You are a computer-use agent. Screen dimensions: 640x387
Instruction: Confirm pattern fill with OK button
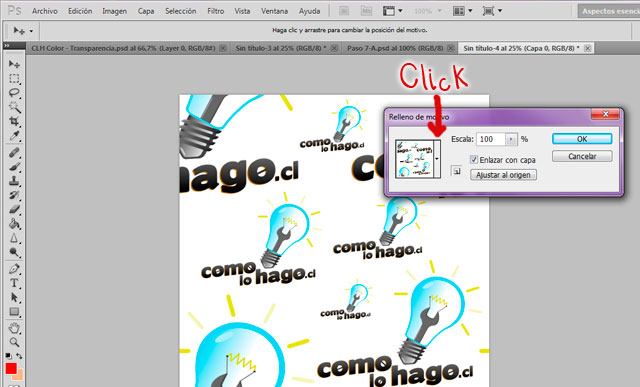pyautogui.click(x=582, y=139)
